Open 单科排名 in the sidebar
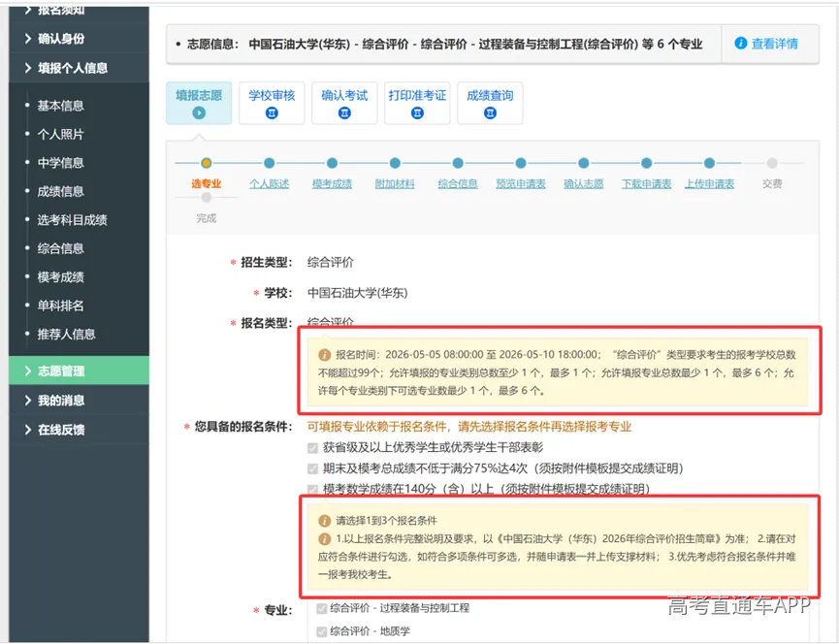839x644 pixels. [60, 306]
